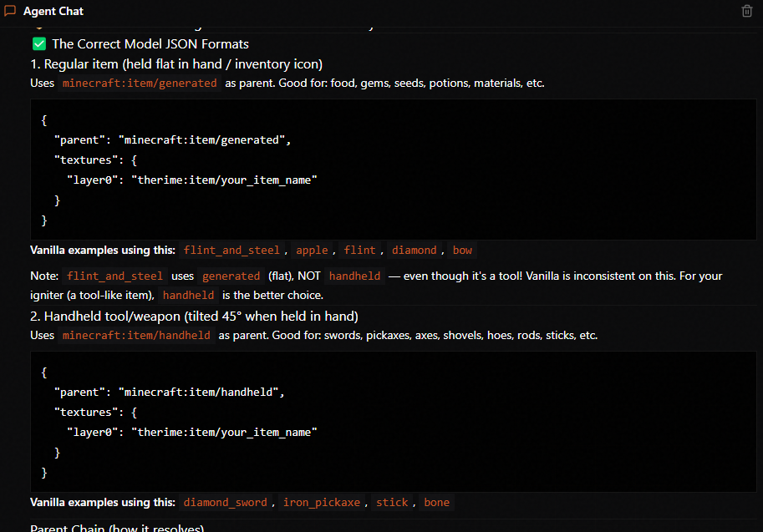Click inside the item/handheld JSON code block
763x532 pixels.
tap(393, 422)
